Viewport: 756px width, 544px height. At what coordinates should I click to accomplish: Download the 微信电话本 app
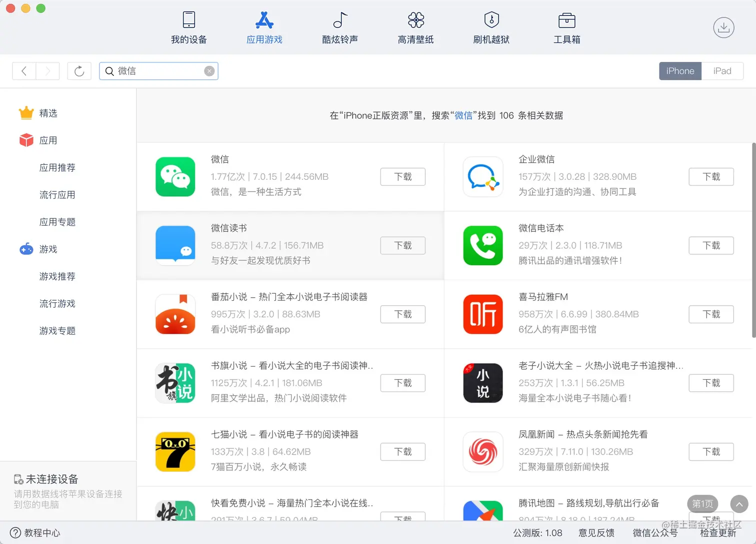tap(711, 245)
